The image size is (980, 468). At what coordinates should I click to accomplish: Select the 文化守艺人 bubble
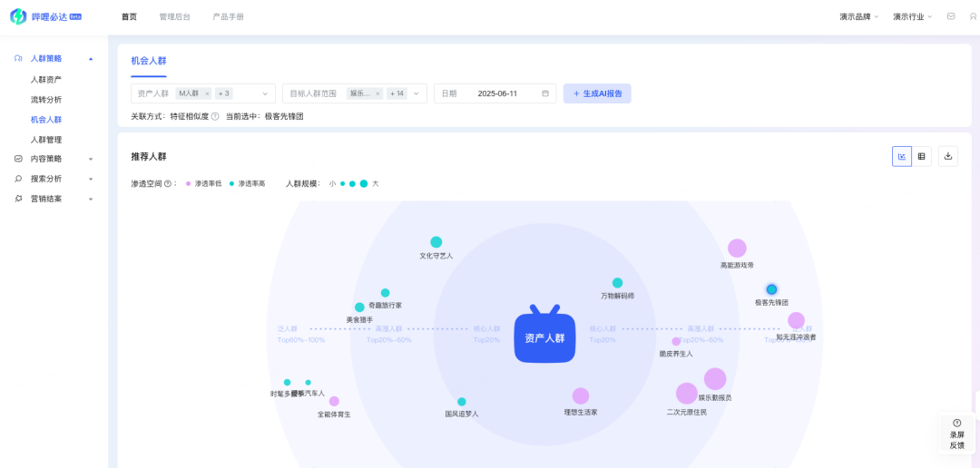pos(436,242)
